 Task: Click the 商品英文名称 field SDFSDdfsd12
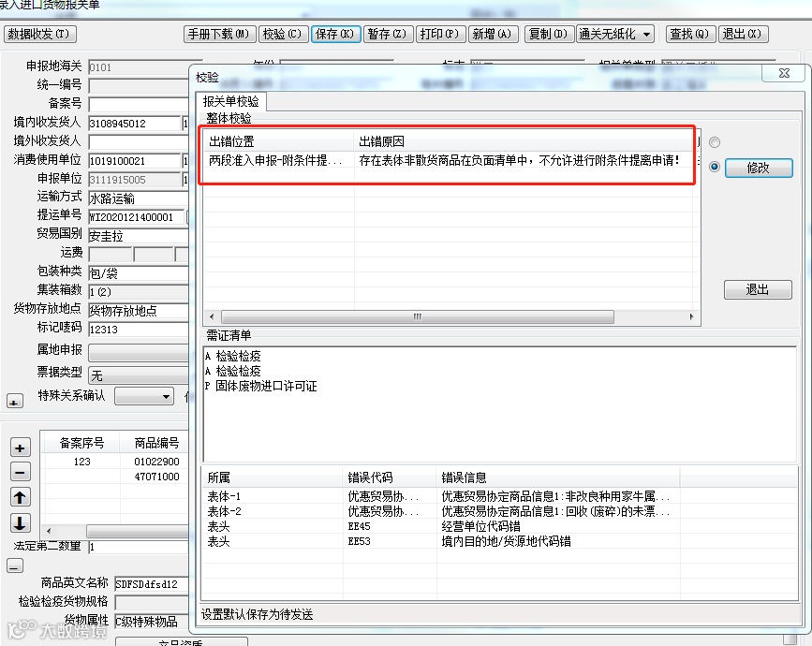(x=151, y=584)
